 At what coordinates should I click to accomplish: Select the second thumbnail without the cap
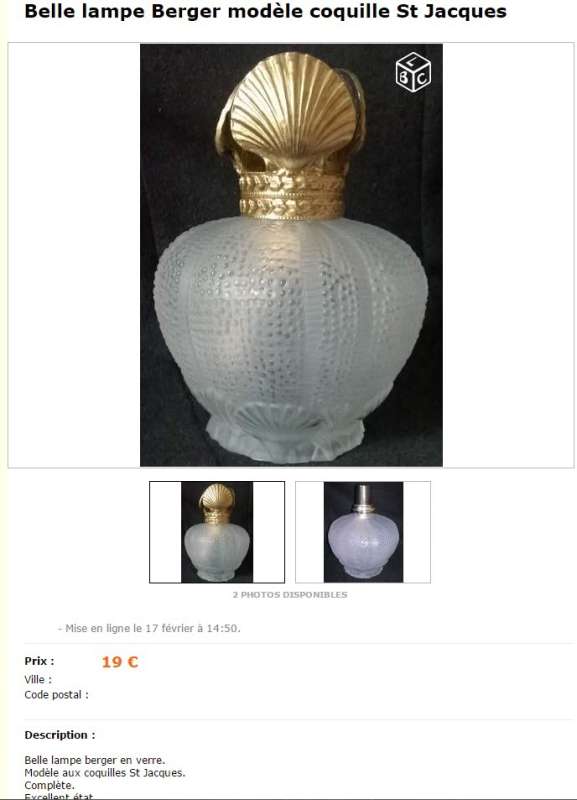(363, 532)
